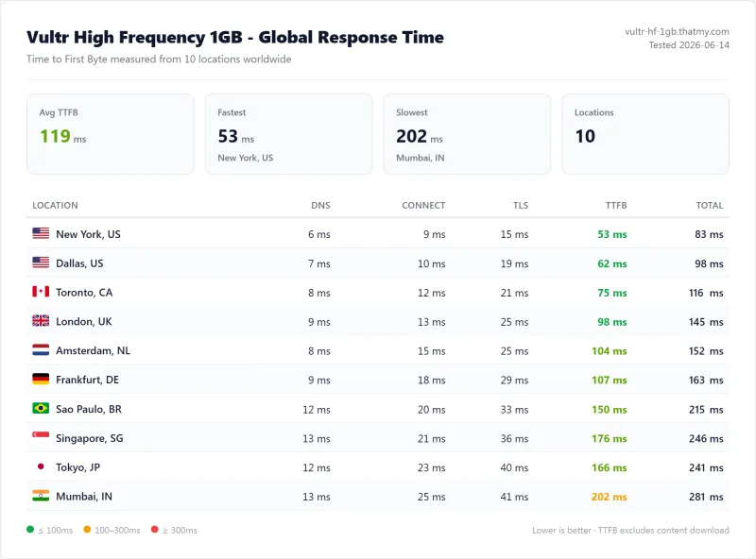The width and height of the screenshot is (756, 559).
Task: Click the orange 100–300ms legend dot
Action: tap(87, 530)
